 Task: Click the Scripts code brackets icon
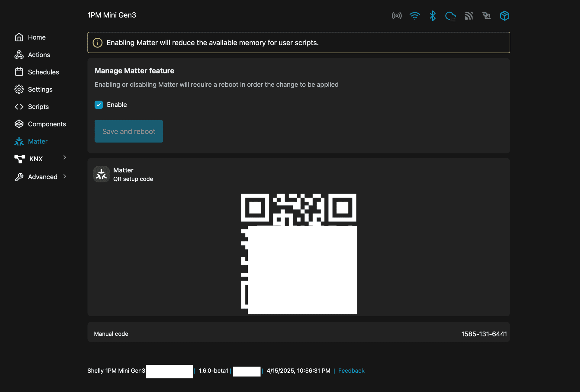pos(19,107)
